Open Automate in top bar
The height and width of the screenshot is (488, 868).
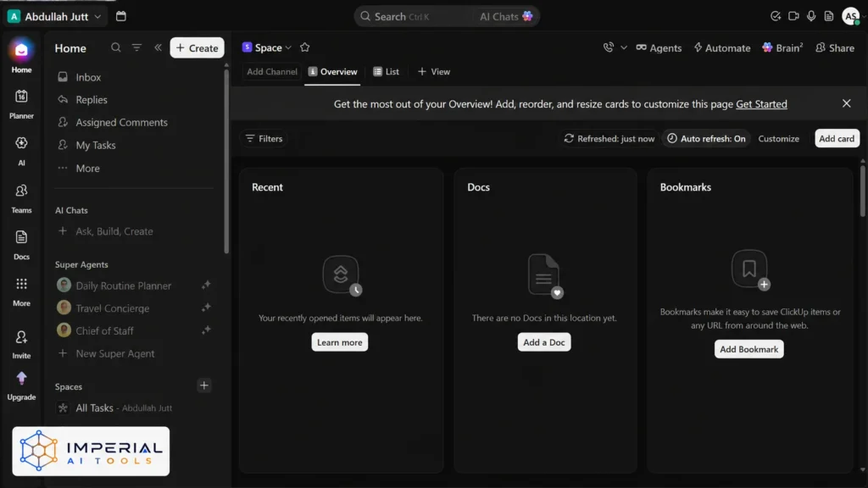tap(722, 47)
